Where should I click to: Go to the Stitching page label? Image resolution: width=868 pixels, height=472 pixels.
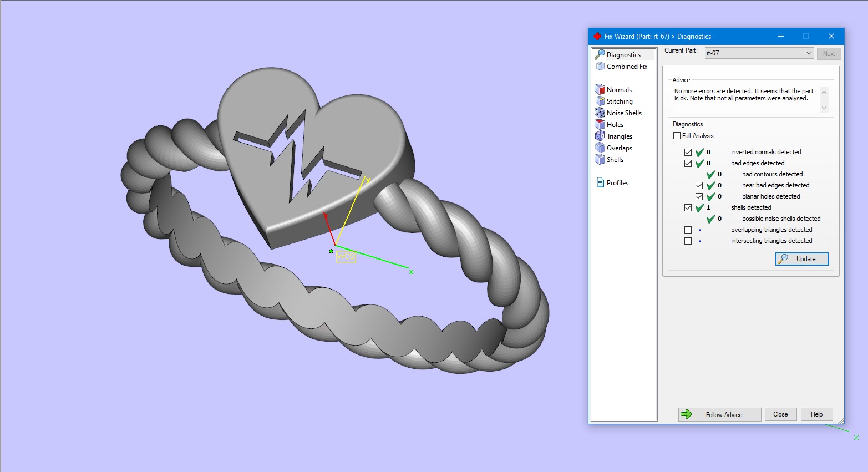point(620,101)
